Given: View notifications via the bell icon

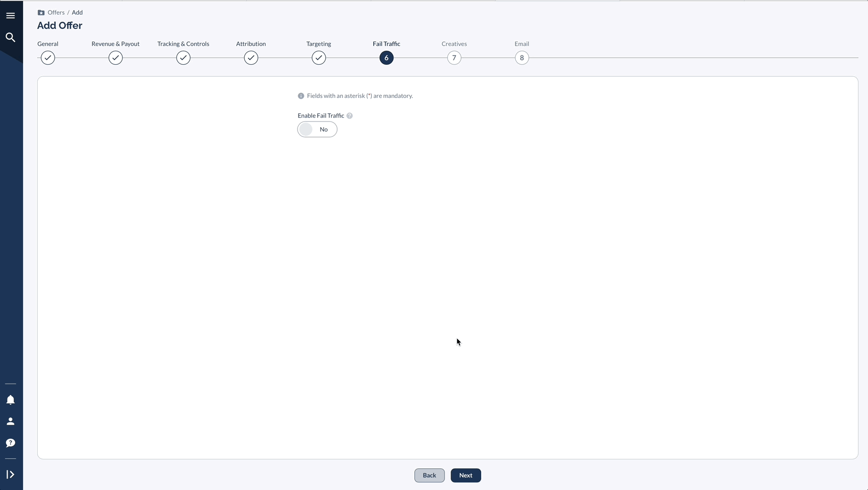Looking at the screenshot, I should [10, 400].
